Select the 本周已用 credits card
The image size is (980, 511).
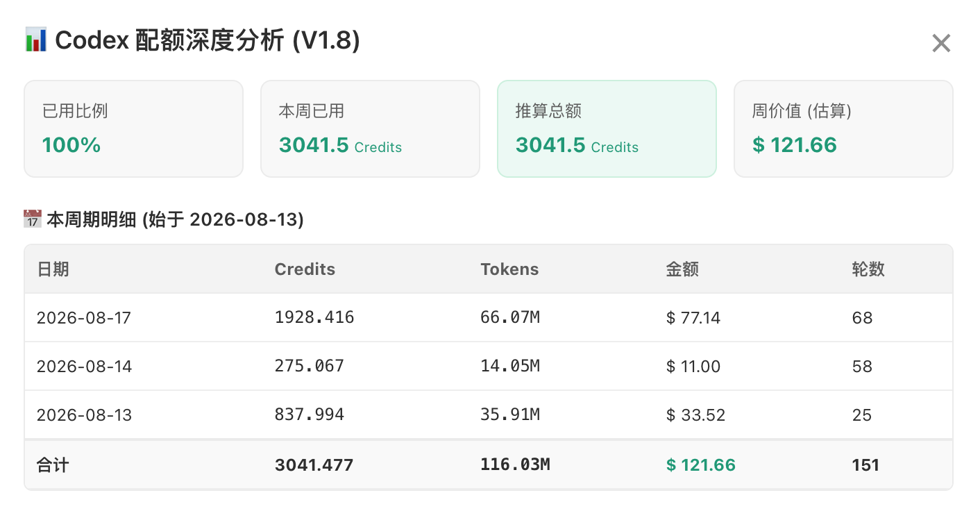pos(370,129)
